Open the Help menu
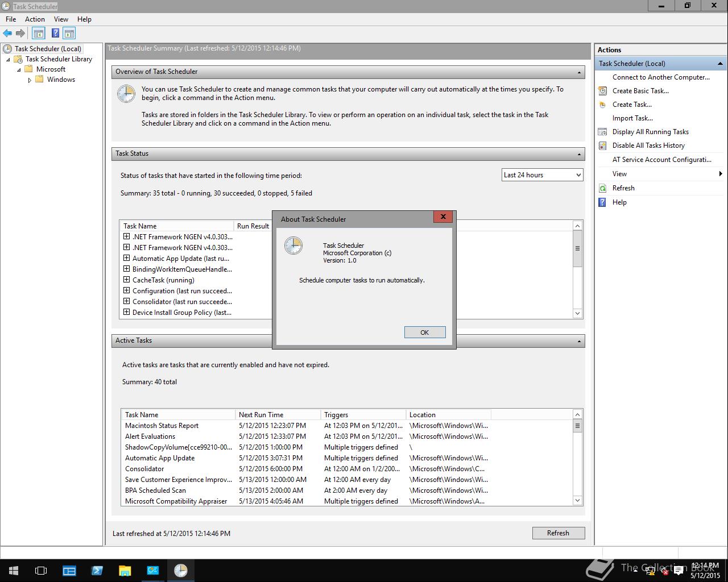This screenshot has width=728, height=582. point(84,19)
